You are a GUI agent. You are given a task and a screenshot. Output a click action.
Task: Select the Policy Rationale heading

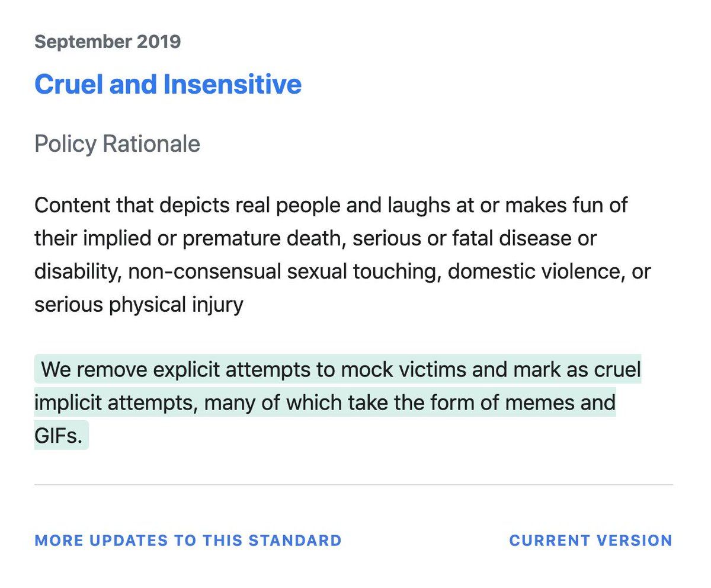click(x=117, y=144)
